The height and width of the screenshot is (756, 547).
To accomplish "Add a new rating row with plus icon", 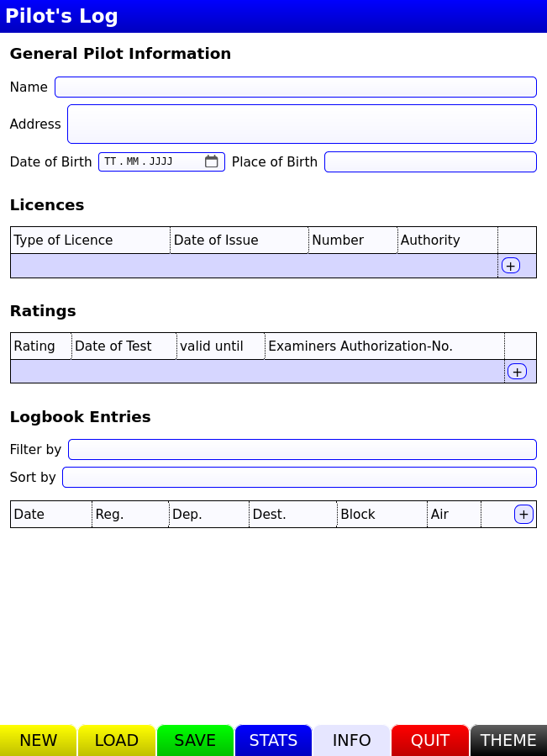I will click(x=517, y=372).
